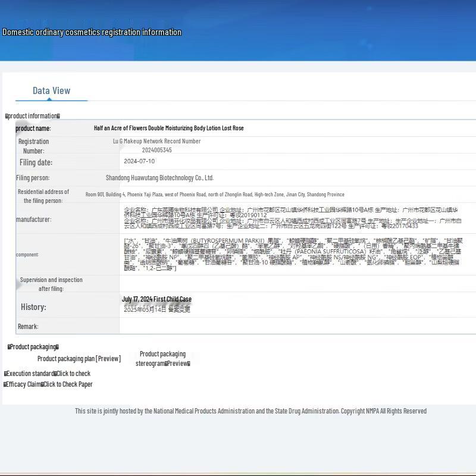Click the Room 901 residential address text
The height and width of the screenshot is (476, 476).
[214, 195]
